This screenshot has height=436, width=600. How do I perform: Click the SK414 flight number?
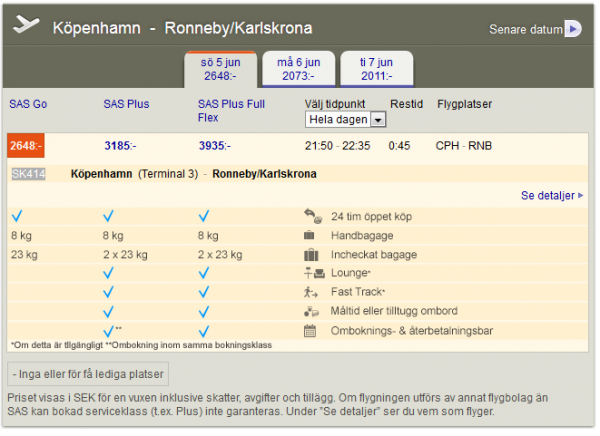click(x=29, y=174)
